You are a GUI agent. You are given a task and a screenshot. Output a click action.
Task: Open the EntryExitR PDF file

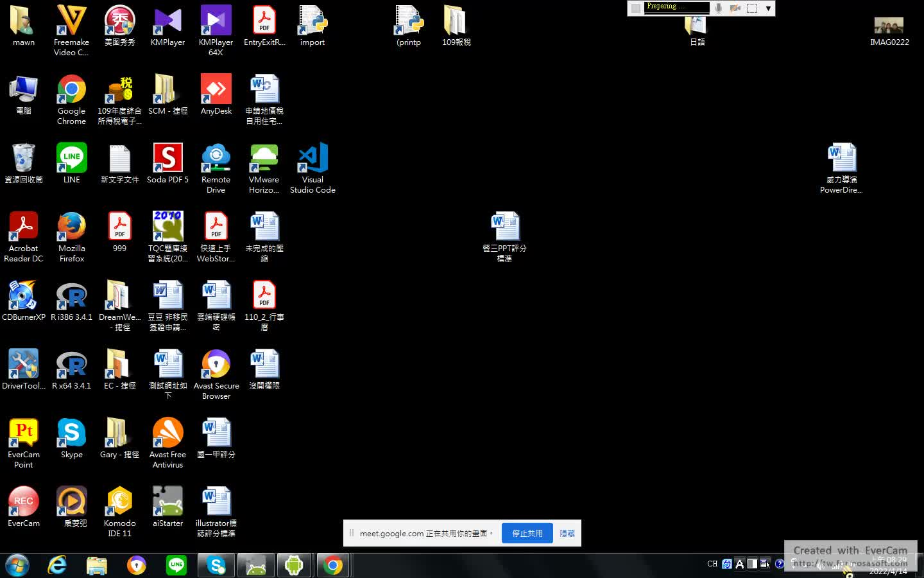click(264, 26)
